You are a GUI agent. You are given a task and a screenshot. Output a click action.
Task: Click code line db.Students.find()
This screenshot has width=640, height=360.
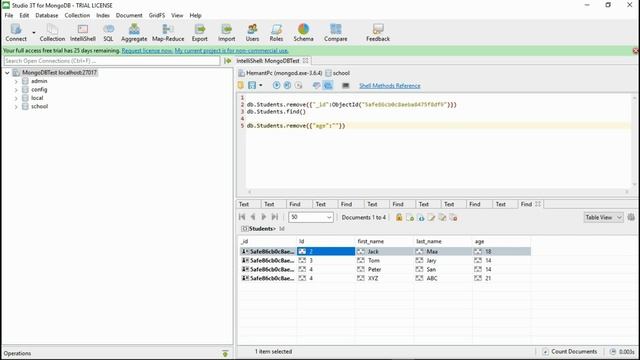click(x=276, y=111)
